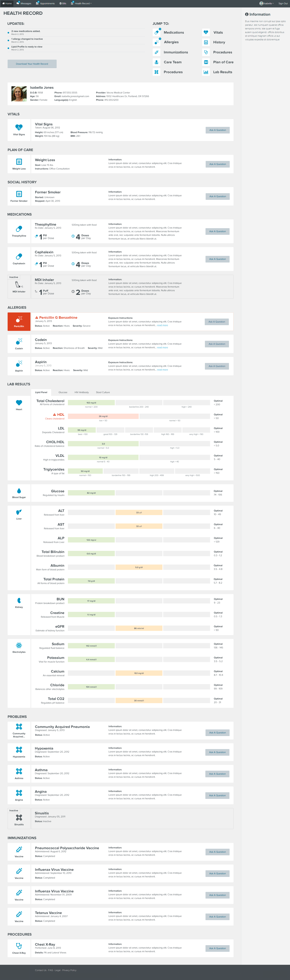Click the Download Your Health Record button
Viewport: 290px width, 980px height.
pos(32,64)
